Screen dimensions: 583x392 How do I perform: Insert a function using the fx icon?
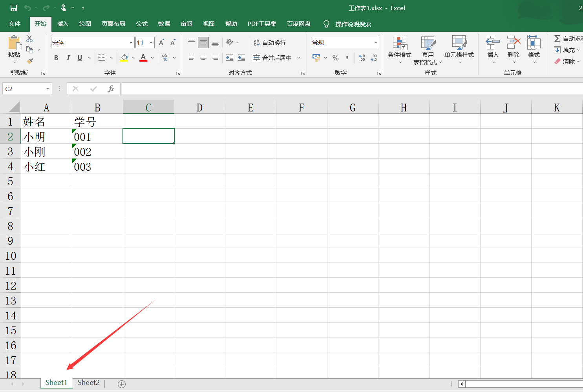[x=111, y=89]
